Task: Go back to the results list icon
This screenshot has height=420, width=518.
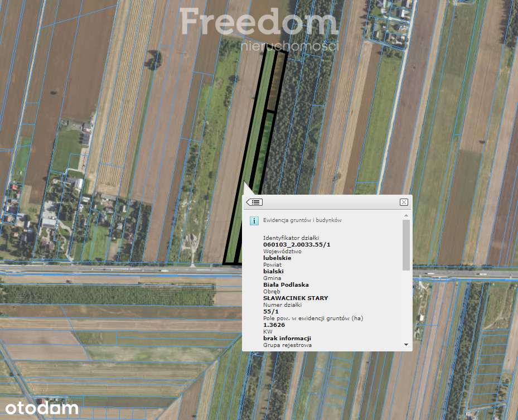Action: click(254, 202)
